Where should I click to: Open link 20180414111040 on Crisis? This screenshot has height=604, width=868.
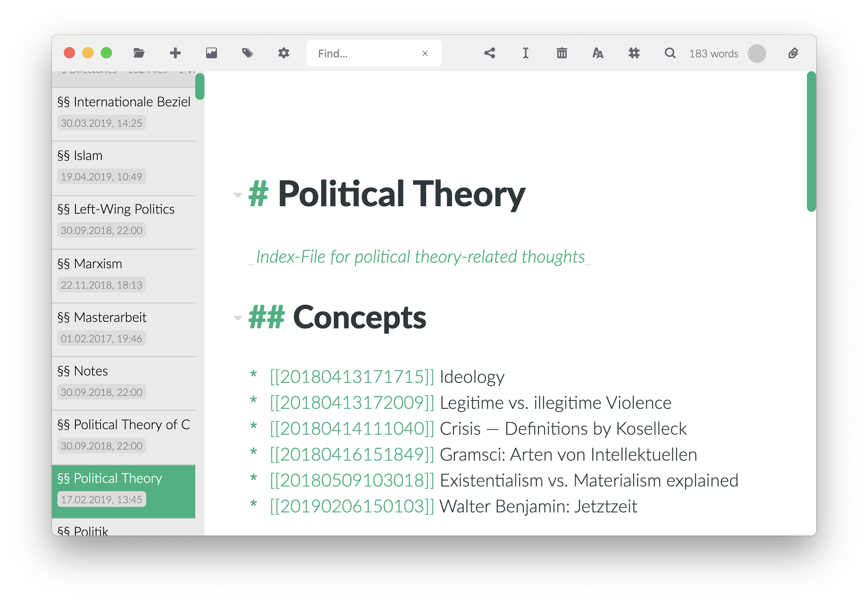pos(352,429)
